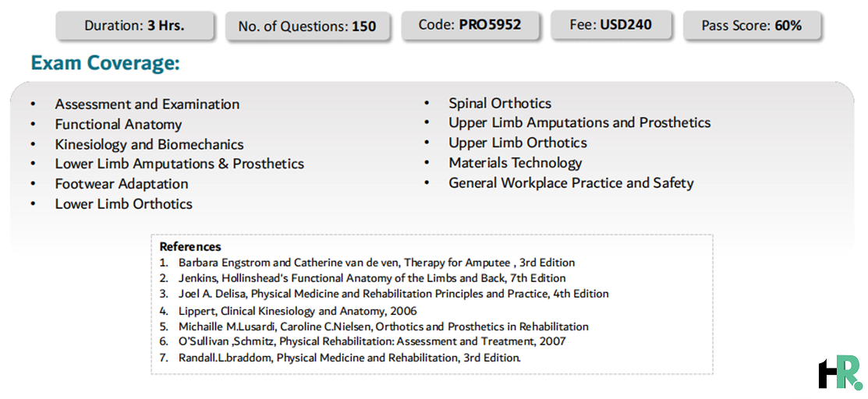Click the Lower Limb Orthotics item
The width and height of the screenshot is (868, 399).
click(123, 203)
